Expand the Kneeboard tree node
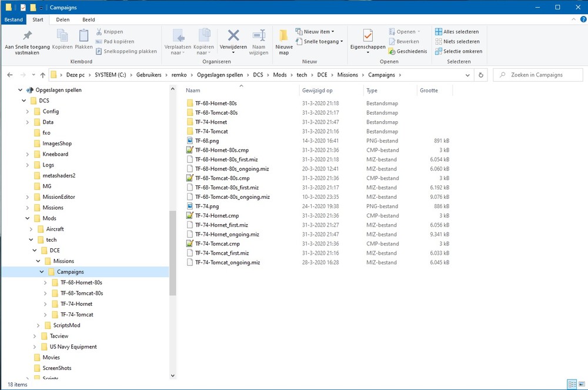Image resolution: width=588 pixels, height=390 pixels. (28, 154)
